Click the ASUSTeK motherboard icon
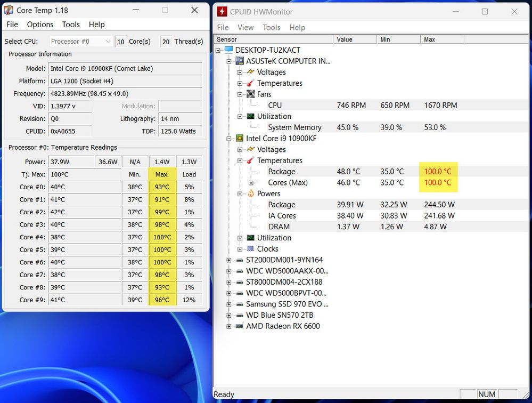 pos(240,61)
